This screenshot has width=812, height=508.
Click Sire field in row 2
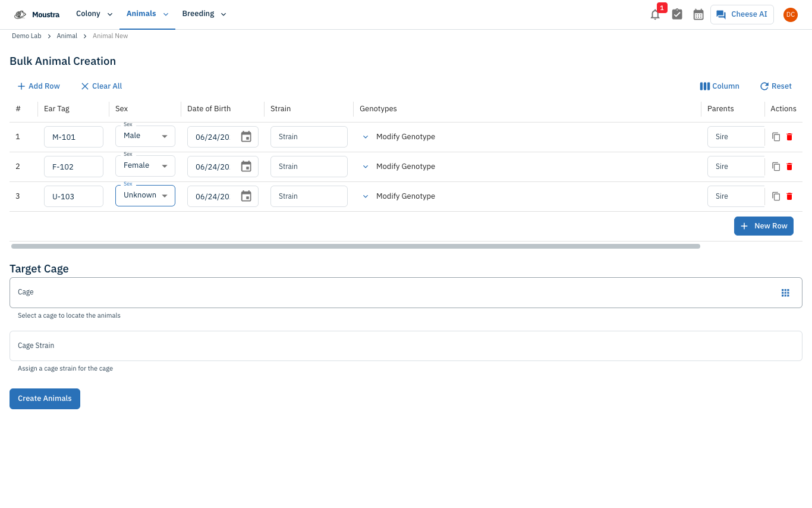coord(736,167)
